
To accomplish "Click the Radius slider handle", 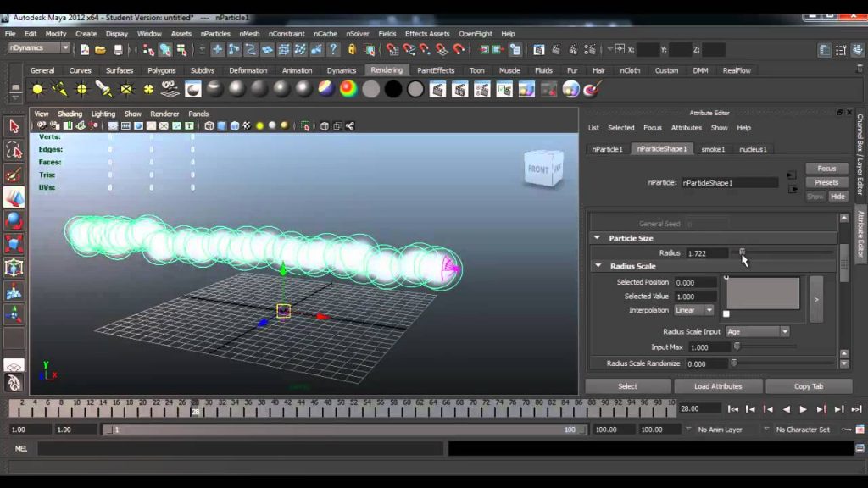I will (x=743, y=252).
